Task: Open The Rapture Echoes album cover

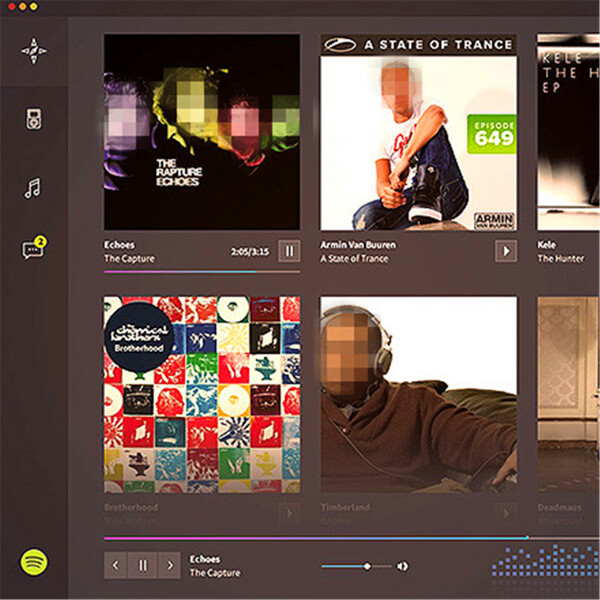Action: (202, 132)
